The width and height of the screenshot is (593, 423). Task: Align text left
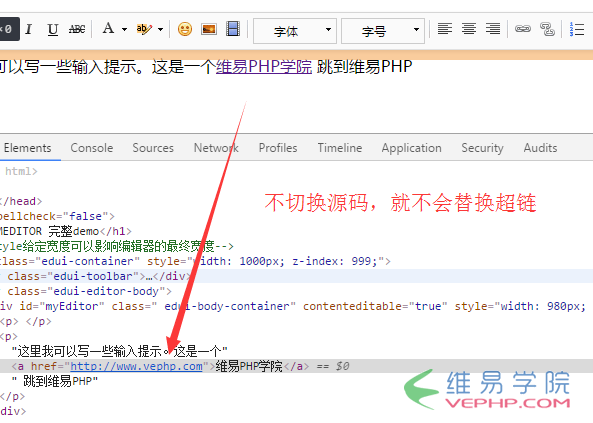[x=445, y=29]
